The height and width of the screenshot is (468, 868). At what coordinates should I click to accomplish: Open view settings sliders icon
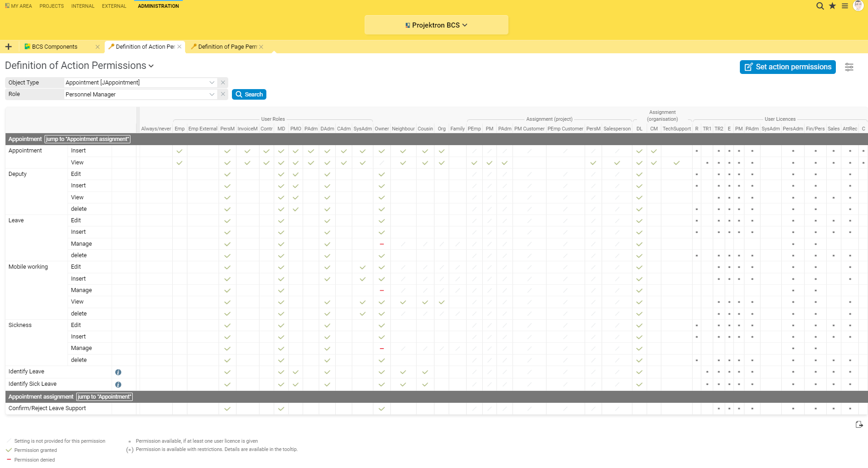click(849, 67)
